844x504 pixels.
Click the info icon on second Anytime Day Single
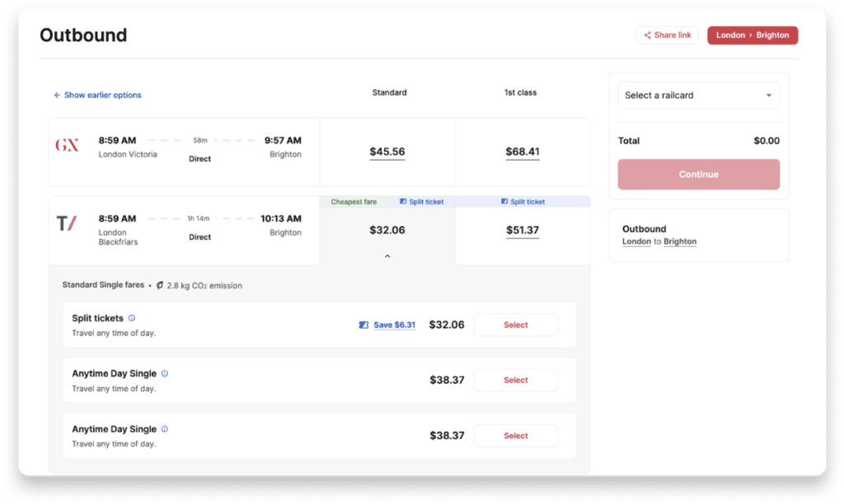(163, 429)
